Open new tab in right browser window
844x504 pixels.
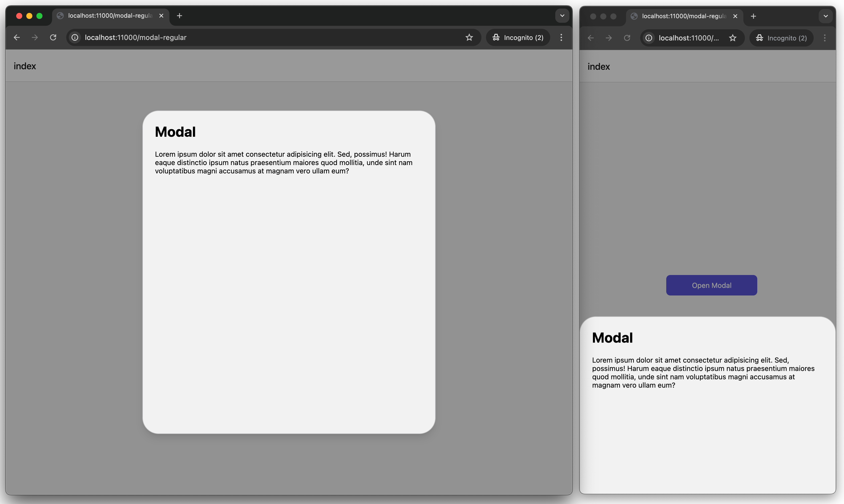click(x=753, y=16)
